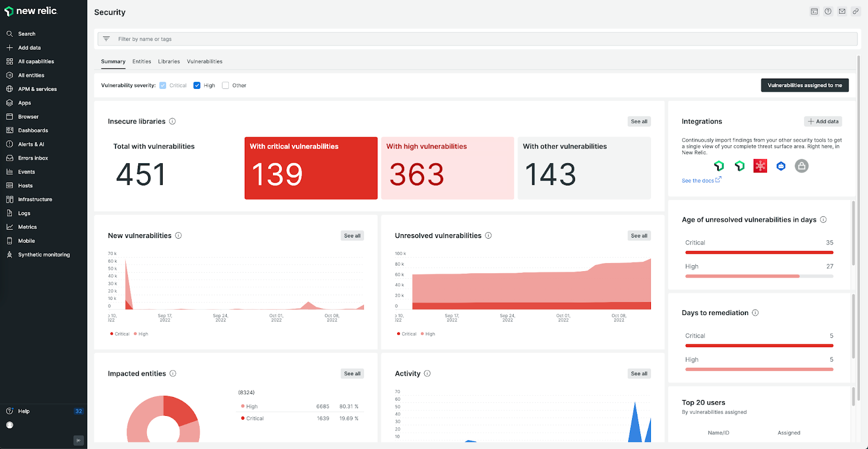Image resolution: width=868 pixels, height=449 pixels.
Task: Switch to the Summary tab
Action: tap(113, 61)
